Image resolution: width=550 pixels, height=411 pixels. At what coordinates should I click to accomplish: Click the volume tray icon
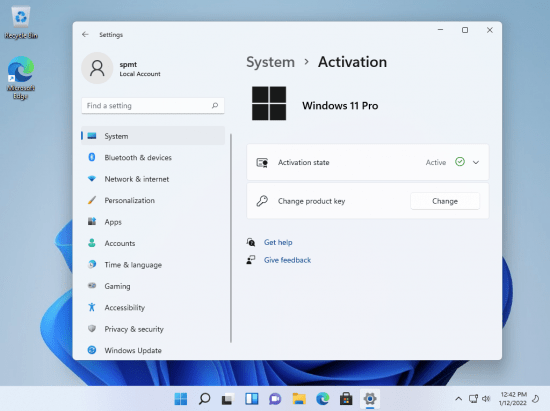[486, 399]
